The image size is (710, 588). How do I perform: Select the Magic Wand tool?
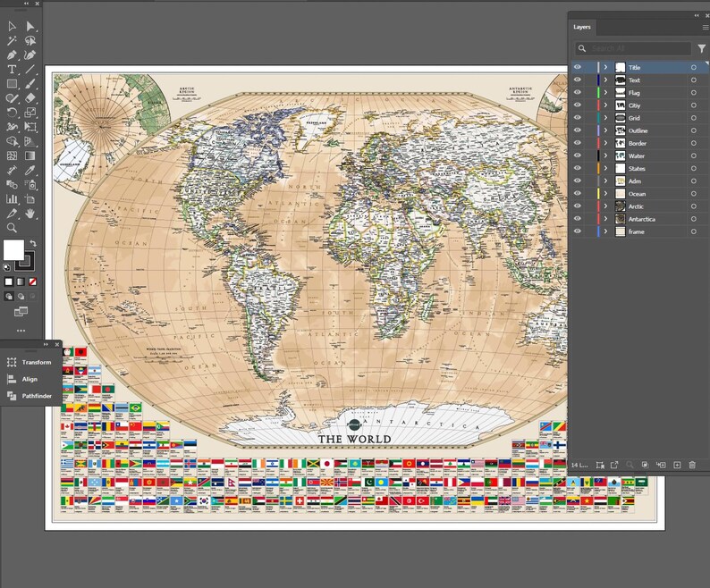tap(12, 41)
